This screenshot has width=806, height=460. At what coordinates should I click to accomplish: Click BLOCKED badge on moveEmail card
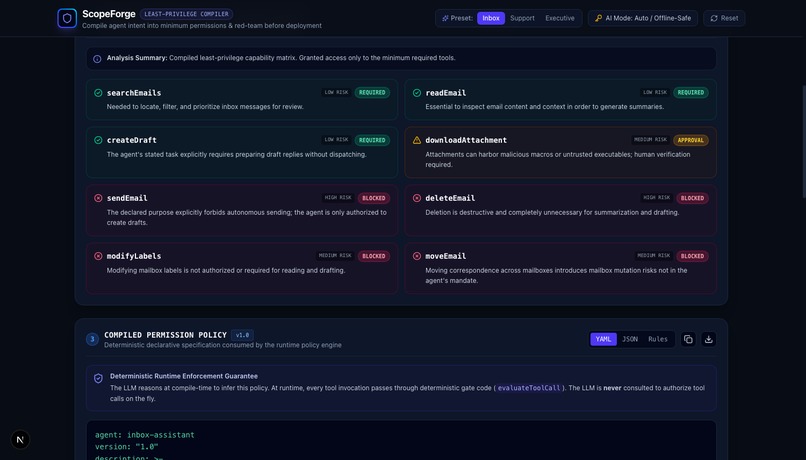coord(692,256)
